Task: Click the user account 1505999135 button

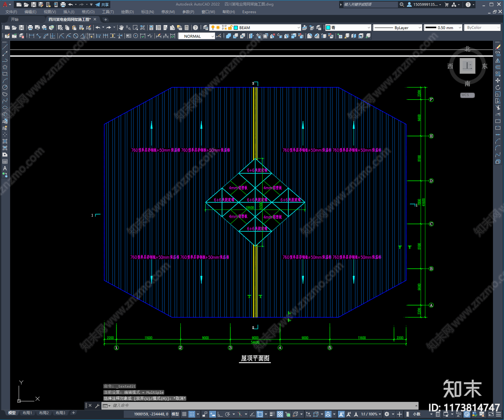Action: (424, 4)
